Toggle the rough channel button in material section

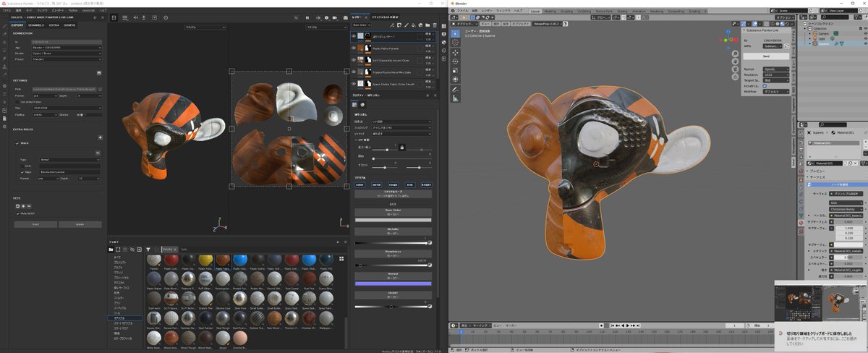pos(393,185)
